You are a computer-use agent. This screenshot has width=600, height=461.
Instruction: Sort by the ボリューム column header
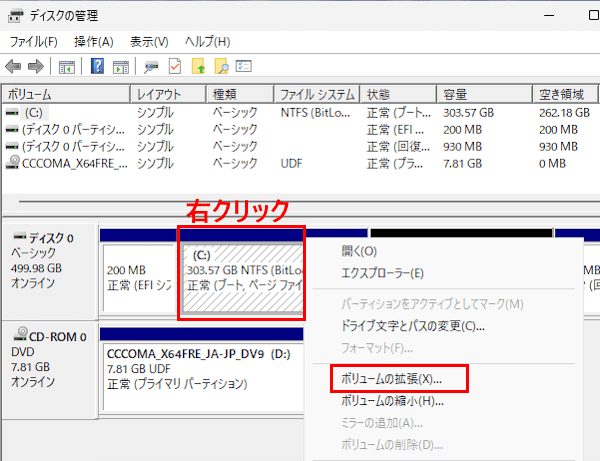coord(66,94)
